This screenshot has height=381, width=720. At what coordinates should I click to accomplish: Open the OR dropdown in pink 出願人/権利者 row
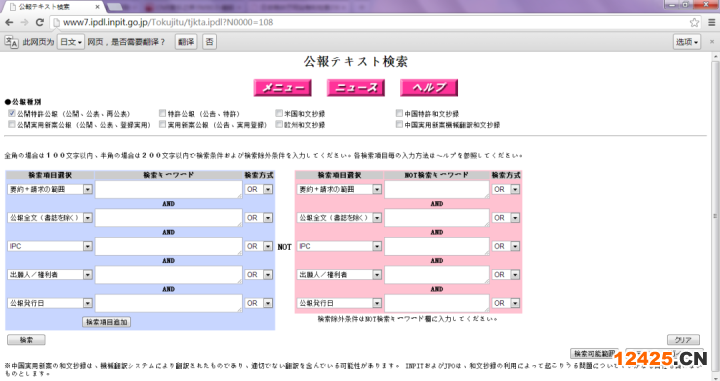[506, 275]
